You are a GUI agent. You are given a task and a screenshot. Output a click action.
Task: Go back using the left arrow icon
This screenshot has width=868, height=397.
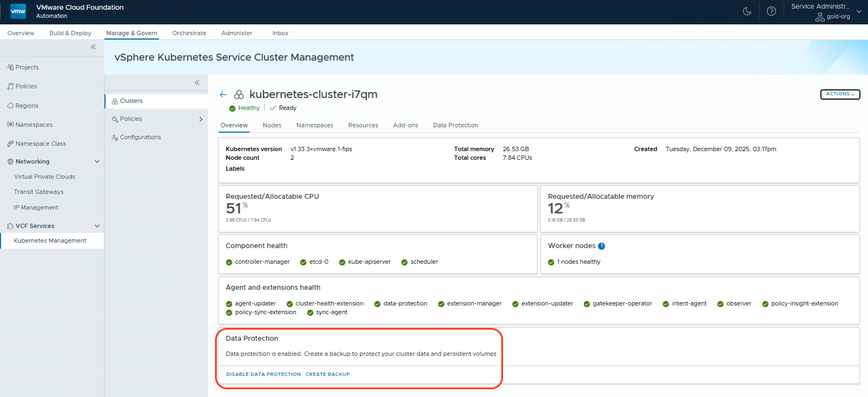coord(223,95)
